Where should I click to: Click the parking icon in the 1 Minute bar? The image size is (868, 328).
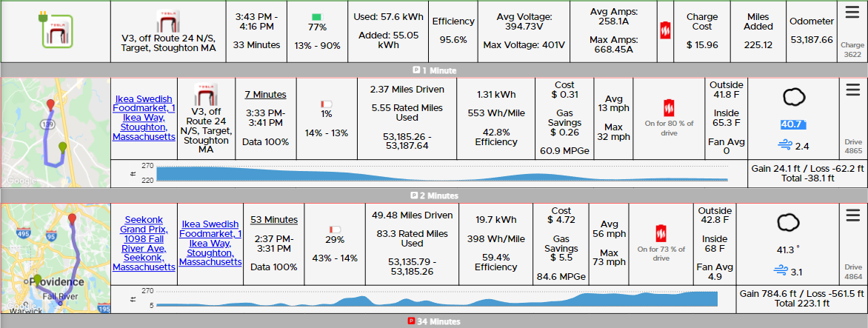(416, 70)
